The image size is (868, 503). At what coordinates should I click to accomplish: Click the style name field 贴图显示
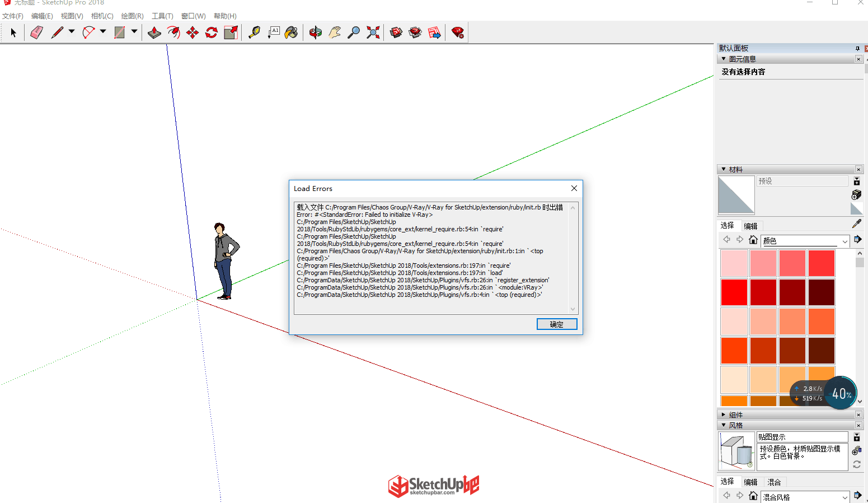tap(803, 437)
